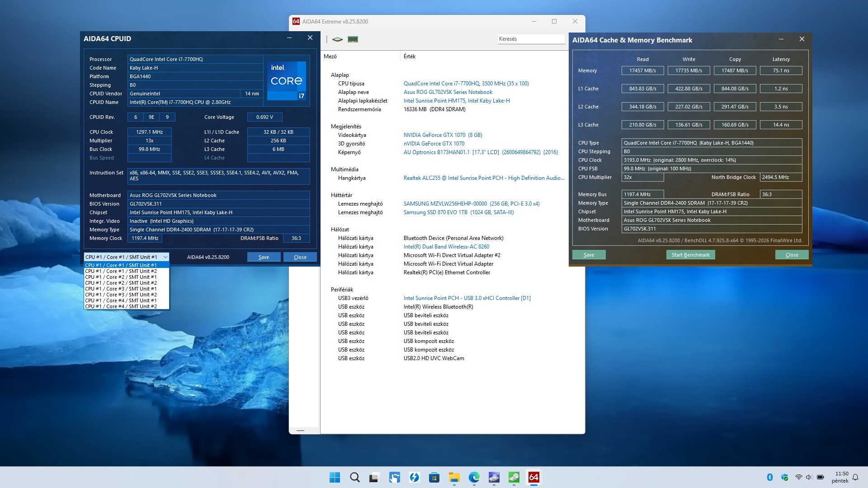
Task: Click the Érték column header
Action: [410, 56]
